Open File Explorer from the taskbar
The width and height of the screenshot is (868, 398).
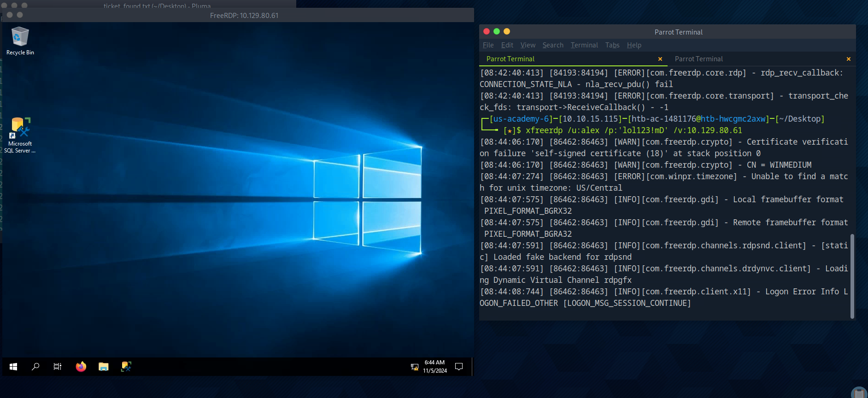[x=104, y=367]
